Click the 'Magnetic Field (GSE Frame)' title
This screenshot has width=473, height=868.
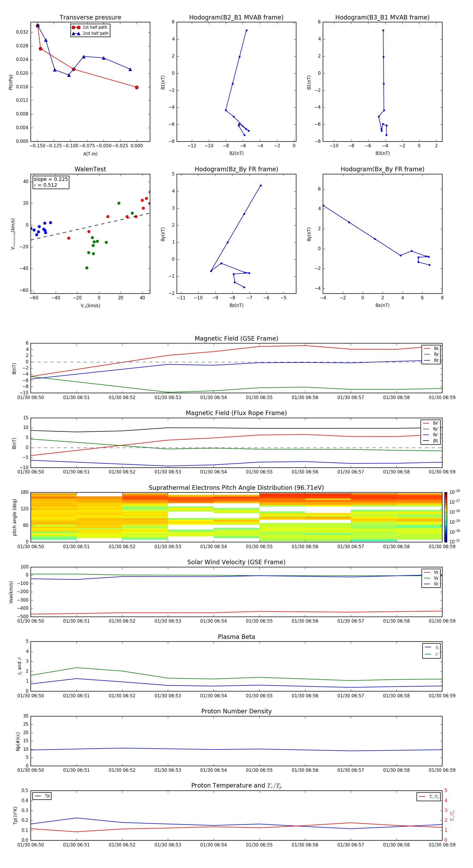click(x=236, y=339)
